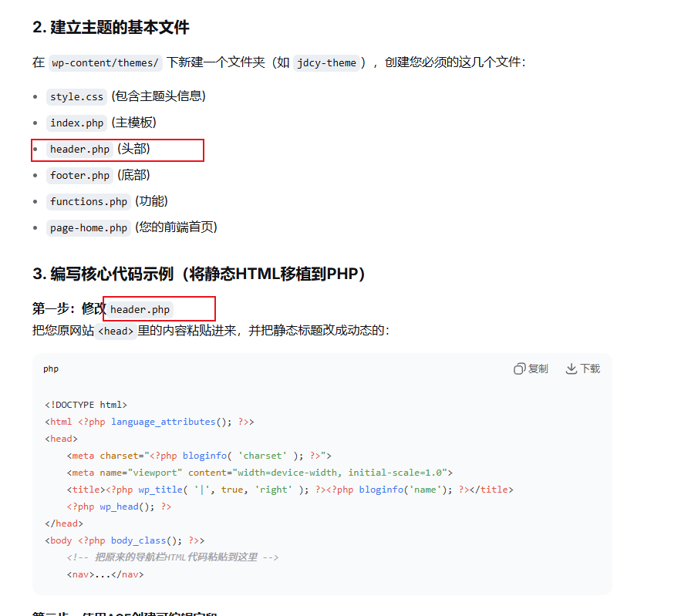Click the 下载 download button label
Image resolution: width=688 pixels, height=616 pixels.
pos(590,369)
